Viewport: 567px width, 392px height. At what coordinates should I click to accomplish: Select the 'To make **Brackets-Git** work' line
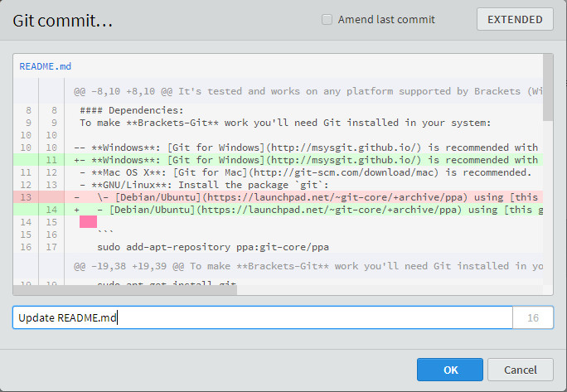278,123
